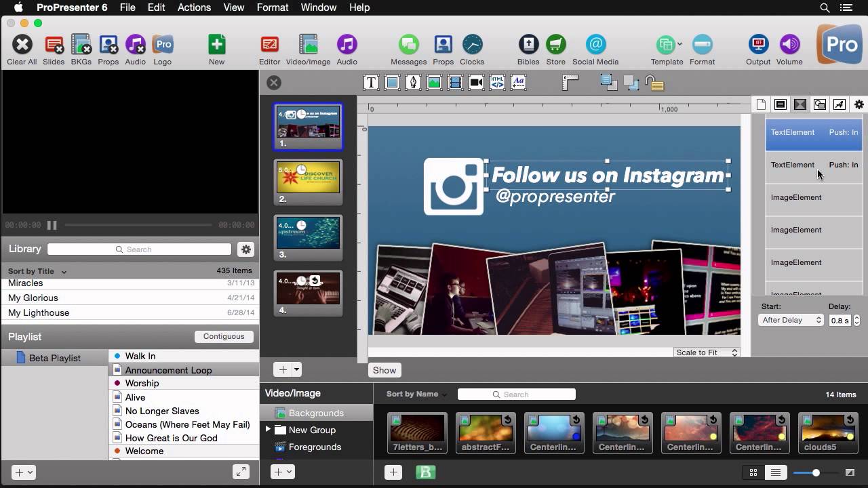Open the Messages toolbar icon
The height and width of the screenshot is (488, 868).
[x=408, y=45]
